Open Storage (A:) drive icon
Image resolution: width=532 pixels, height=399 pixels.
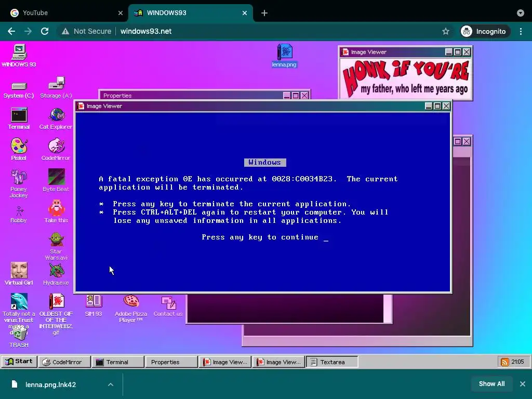(56, 87)
